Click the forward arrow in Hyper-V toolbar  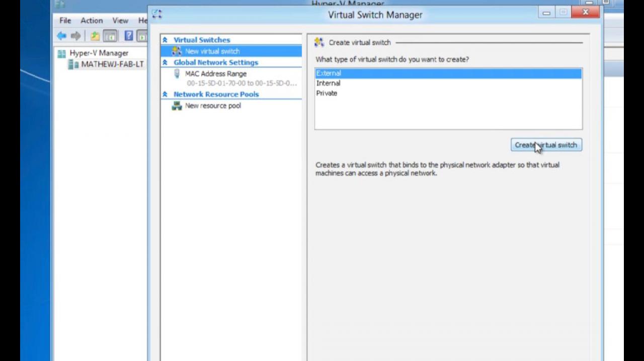click(x=76, y=36)
